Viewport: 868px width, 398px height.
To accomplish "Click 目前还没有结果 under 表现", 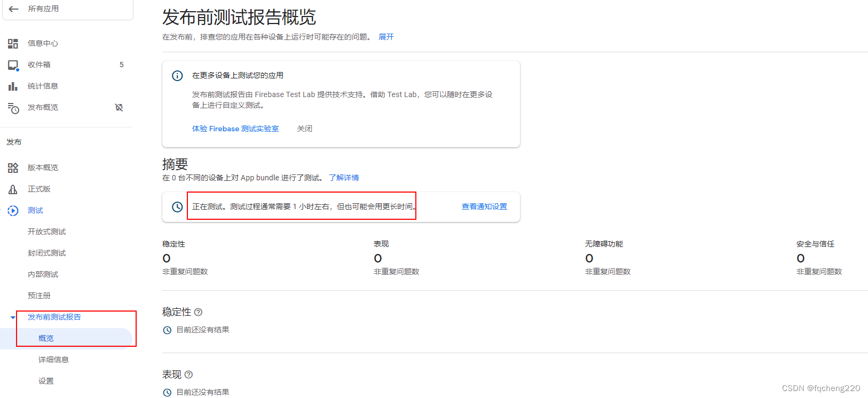I will coord(203,392).
